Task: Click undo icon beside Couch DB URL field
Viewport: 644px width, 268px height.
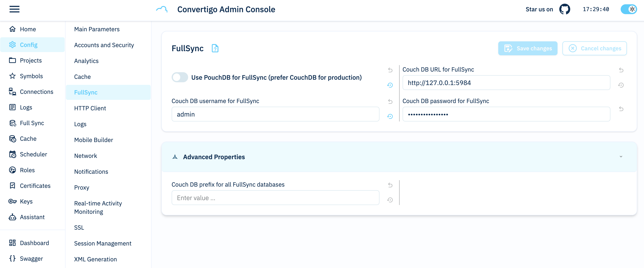Action: point(621,70)
